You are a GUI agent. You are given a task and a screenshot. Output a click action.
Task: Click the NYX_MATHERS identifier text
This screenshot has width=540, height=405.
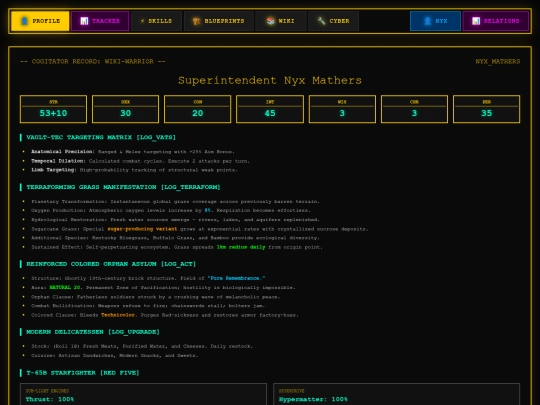click(498, 61)
